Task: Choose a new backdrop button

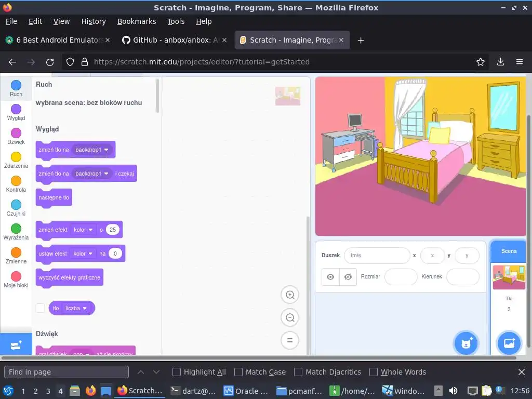Action: (x=509, y=343)
